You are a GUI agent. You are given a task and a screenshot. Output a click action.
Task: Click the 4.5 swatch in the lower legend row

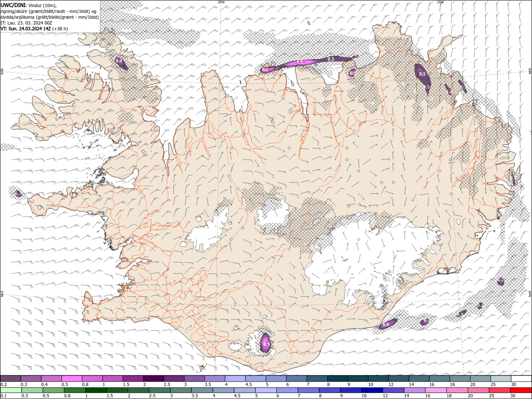click(244, 390)
